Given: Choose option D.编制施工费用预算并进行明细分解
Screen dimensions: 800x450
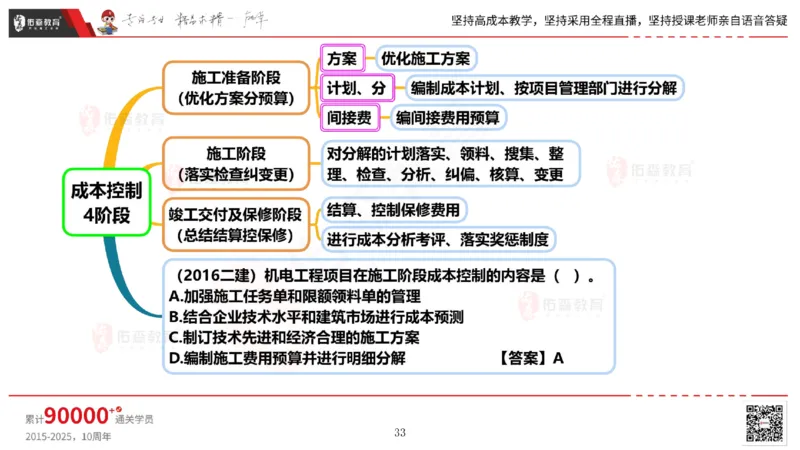Looking at the screenshot, I should 287,358.
